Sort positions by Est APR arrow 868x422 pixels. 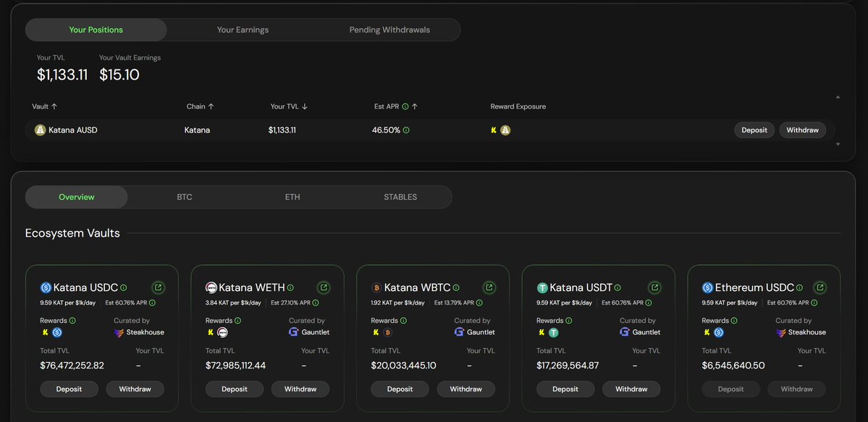415,106
